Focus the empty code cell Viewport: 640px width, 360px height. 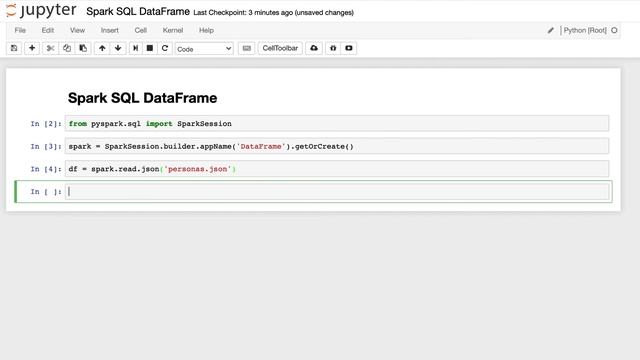[337, 191]
